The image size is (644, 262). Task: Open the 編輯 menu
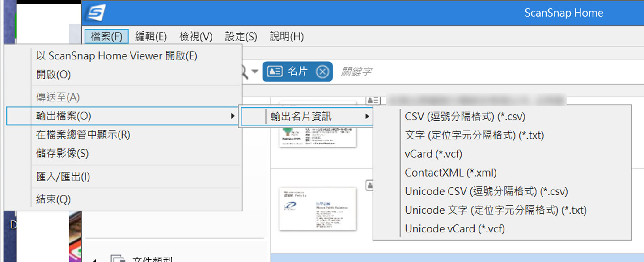[x=151, y=37]
